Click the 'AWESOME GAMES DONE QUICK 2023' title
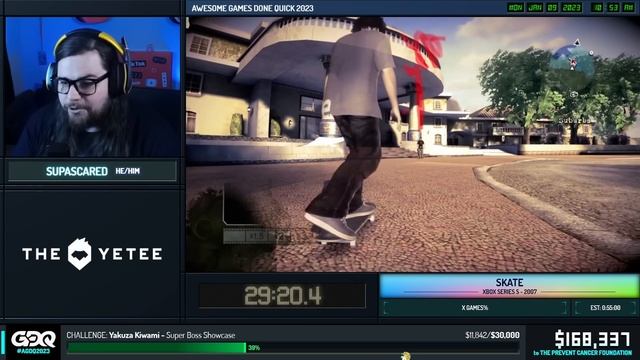640x360 pixels. click(252, 8)
